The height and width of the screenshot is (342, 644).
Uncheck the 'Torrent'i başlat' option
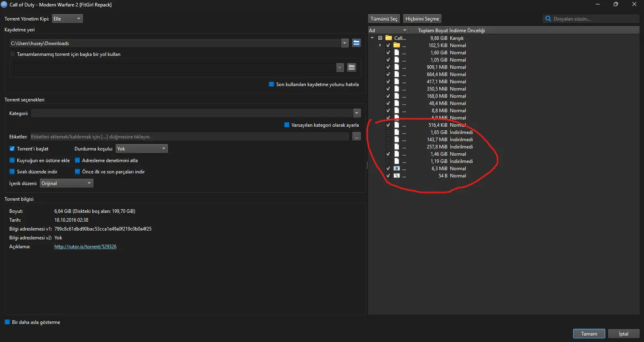(x=12, y=148)
